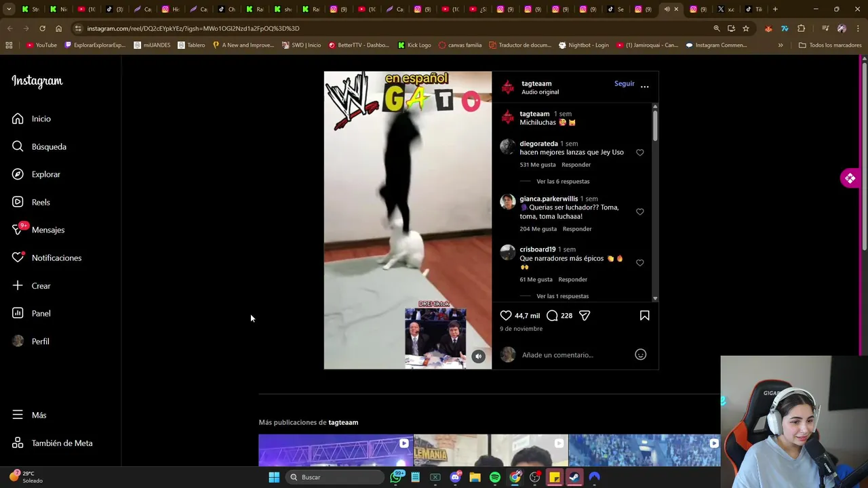
Task: Expand the hidden bookmarks chevron
Action: [x=781, y=45]
